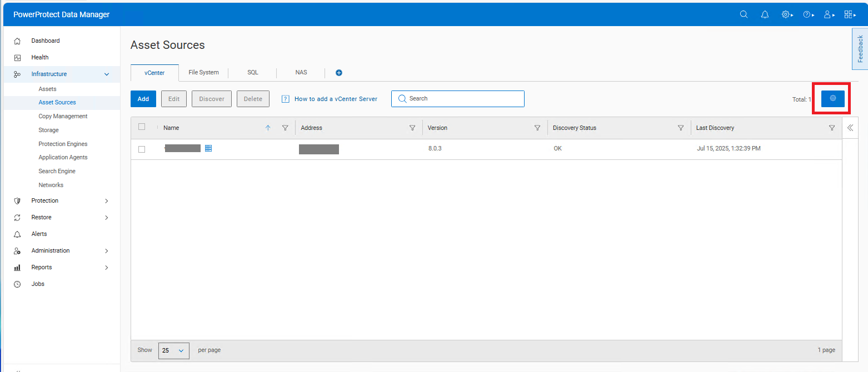The width and height of the screenshot is (868, 372).
Task: Add a new asset source tab plus icon
Action: (339, 73)
